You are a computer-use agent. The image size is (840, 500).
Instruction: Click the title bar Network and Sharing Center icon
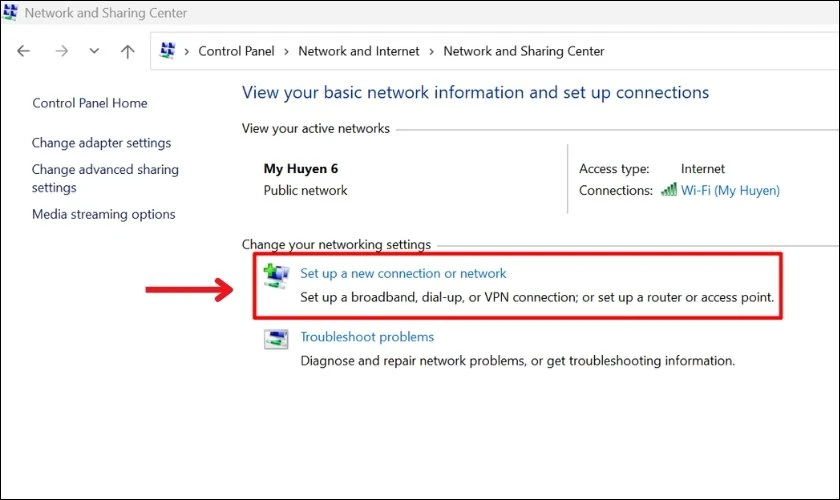(x=10, y=12)
